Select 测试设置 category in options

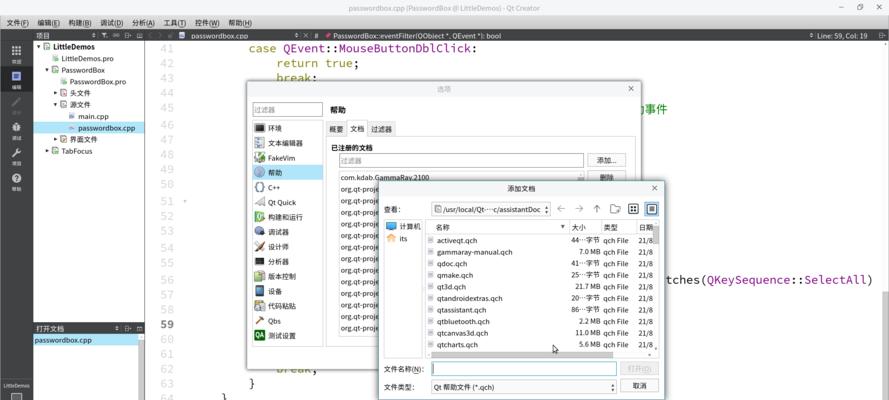click(x=287, y=335)
